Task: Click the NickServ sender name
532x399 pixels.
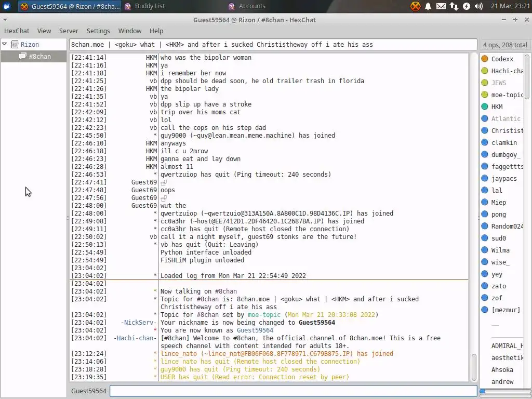Action: coord(139,322)
